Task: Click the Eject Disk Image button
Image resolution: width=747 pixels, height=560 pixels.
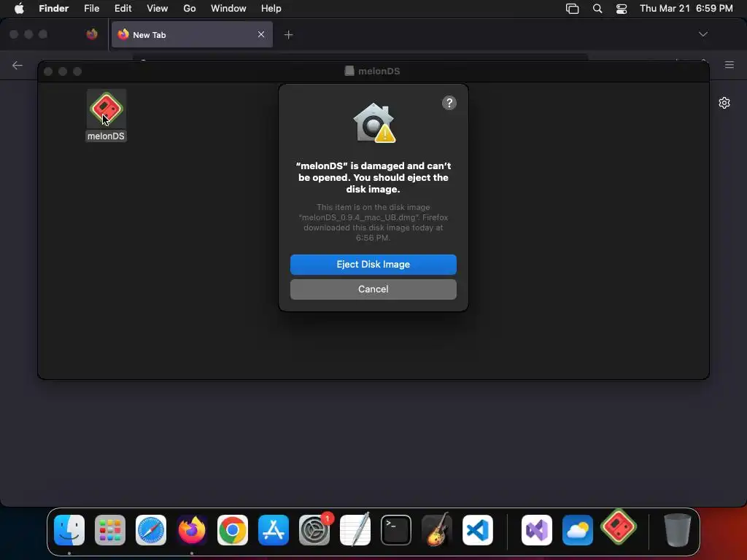Action: pyautogui.click(x=373, y=264)
